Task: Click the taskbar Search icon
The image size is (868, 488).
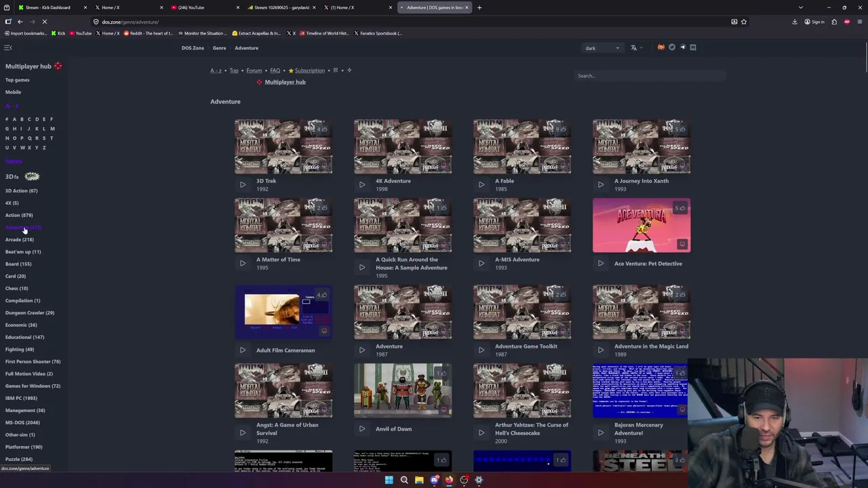Action: [404, 480]
